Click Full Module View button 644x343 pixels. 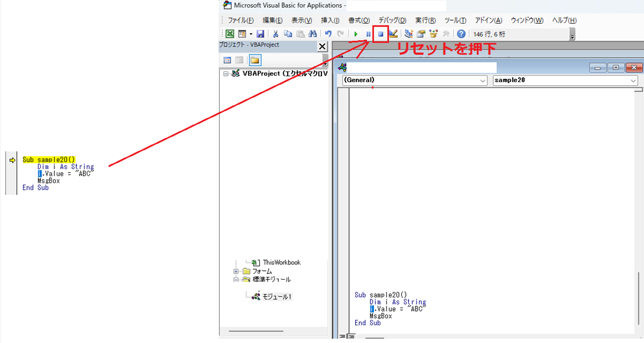pyautogui.click(x=351, y=337)
